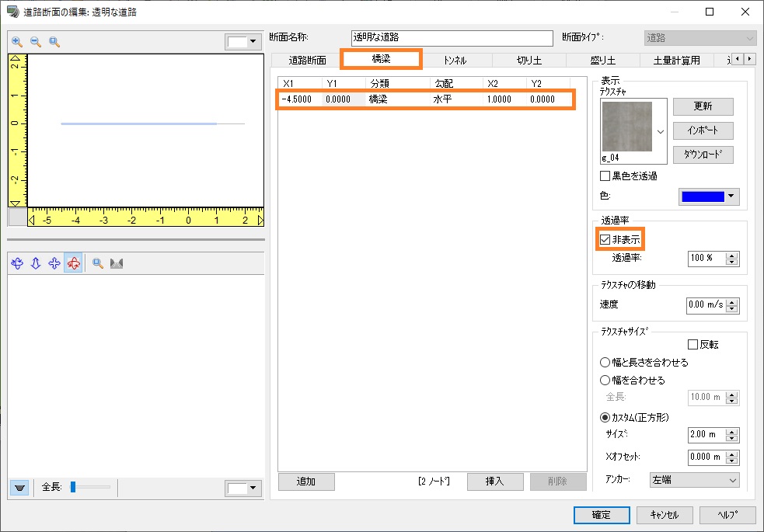Screen dimensions: 764x532
Task: Click the zoom in magnifier icon
Action: click(x=17, y=42)
